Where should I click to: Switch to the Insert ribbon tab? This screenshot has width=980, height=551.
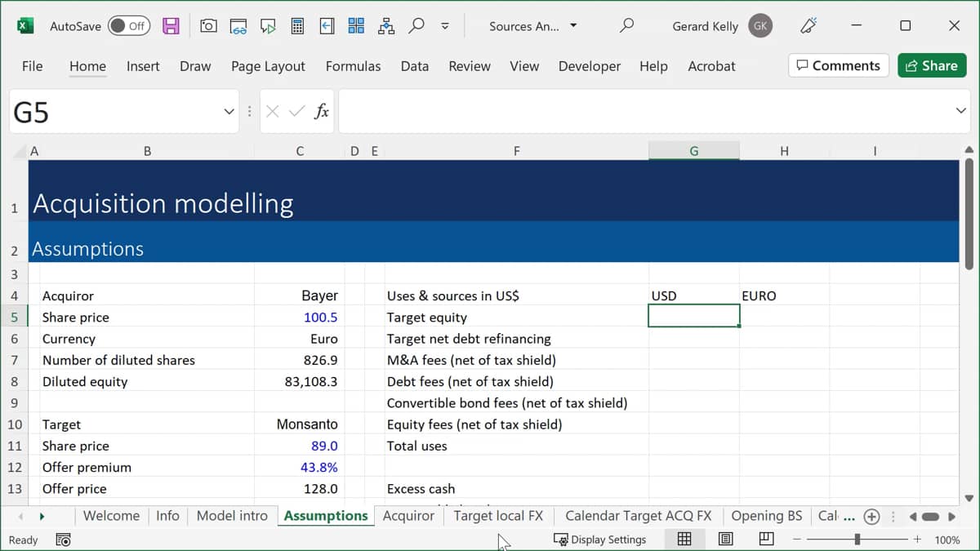tap(143, 66)
